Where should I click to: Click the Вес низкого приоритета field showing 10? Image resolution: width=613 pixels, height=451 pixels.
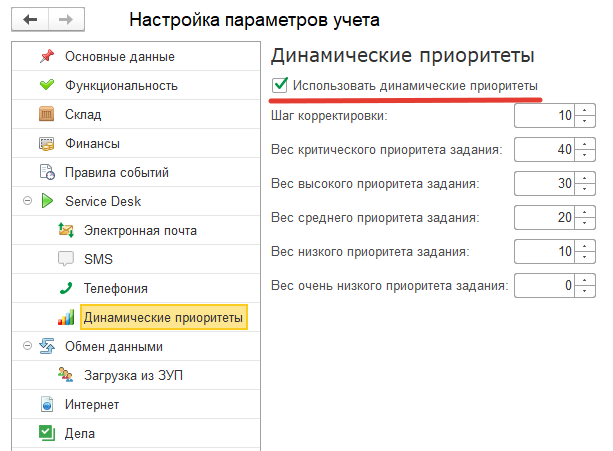[x=545, y=251]
